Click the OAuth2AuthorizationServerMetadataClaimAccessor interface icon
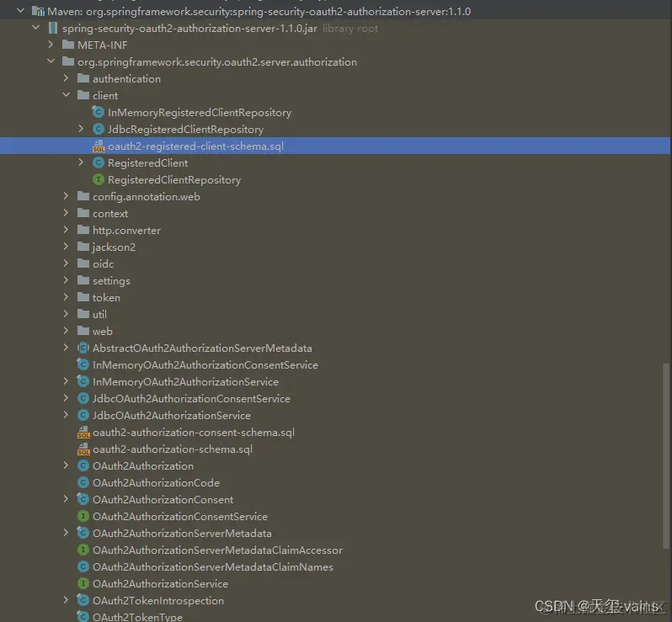 pyautogui.click(x=83, y=550)
